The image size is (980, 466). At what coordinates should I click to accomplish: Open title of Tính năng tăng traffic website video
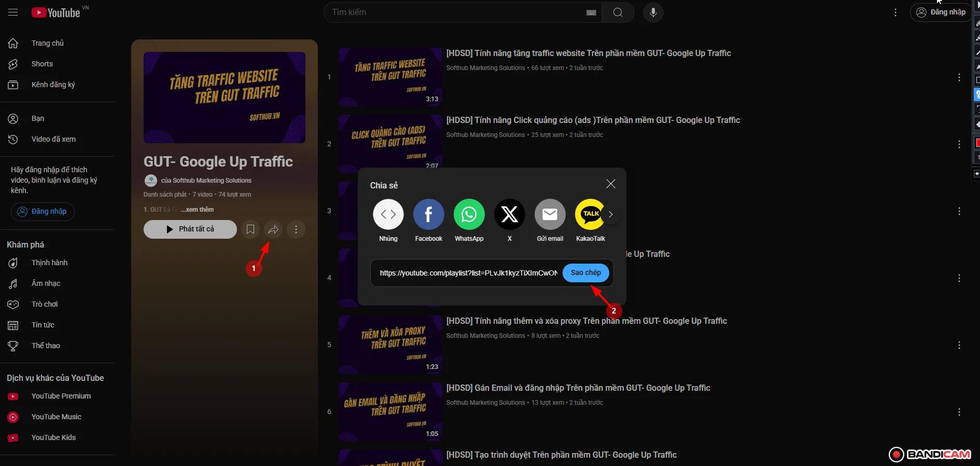589,53
